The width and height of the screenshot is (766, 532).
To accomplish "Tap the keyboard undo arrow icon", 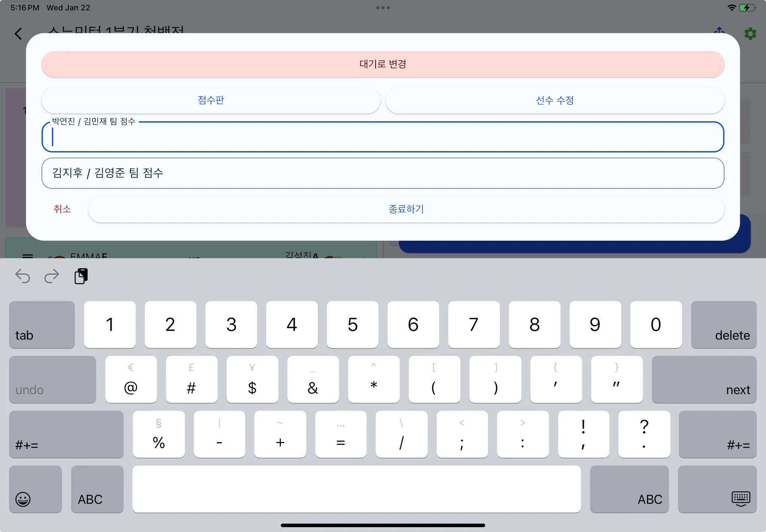I will point(22,276).
